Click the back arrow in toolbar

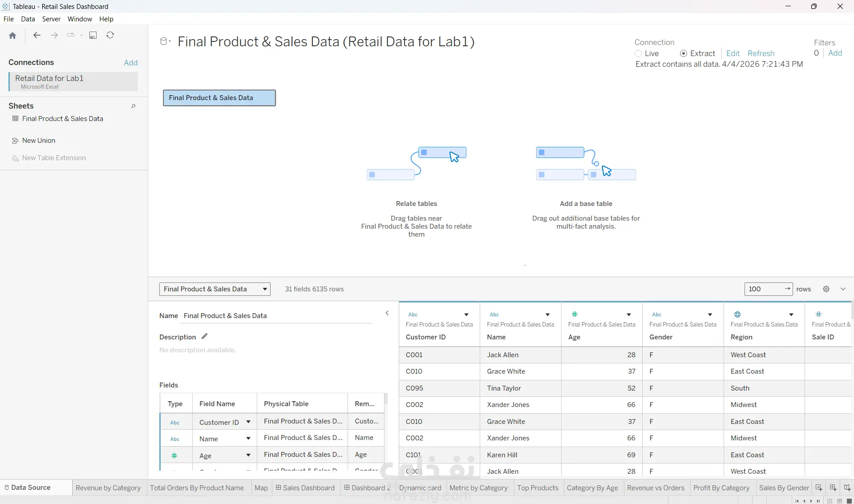click(37, 35)
